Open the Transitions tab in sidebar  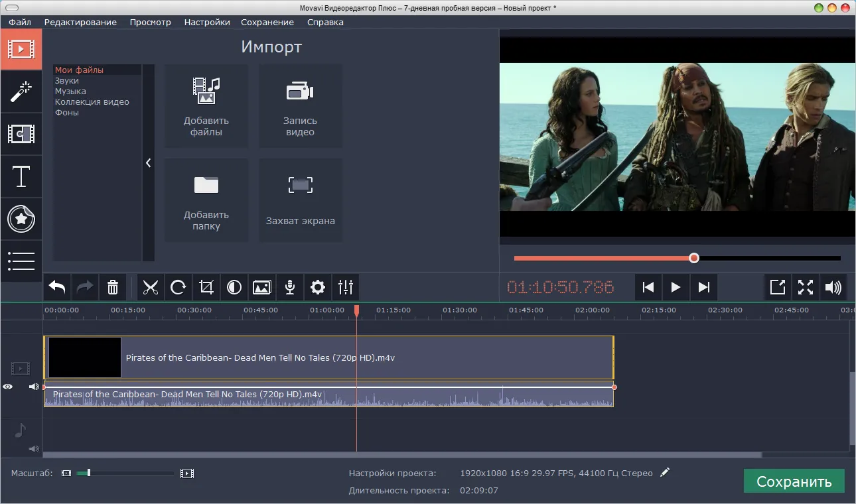pos(21,134)
